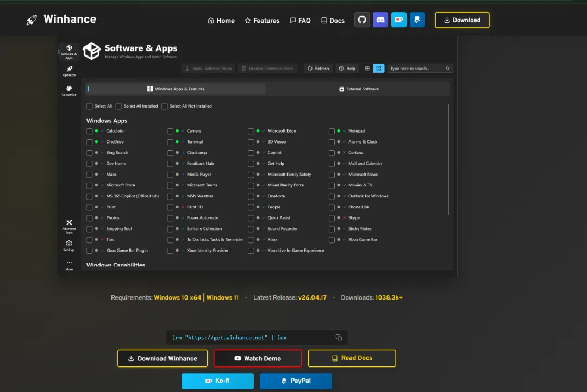Click the Read Docs button
The width and height of the screenshot is (587, 392).
click(x=352, y=358)
